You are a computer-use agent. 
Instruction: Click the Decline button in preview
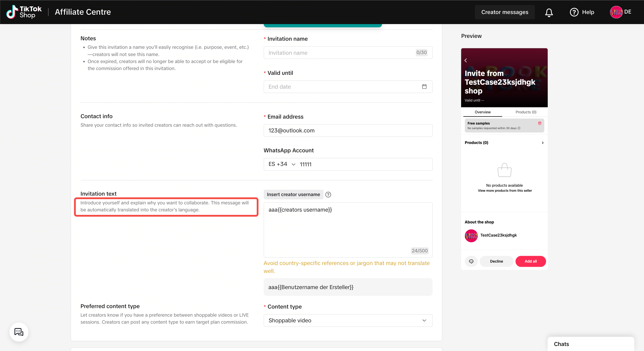coord(496,261)
